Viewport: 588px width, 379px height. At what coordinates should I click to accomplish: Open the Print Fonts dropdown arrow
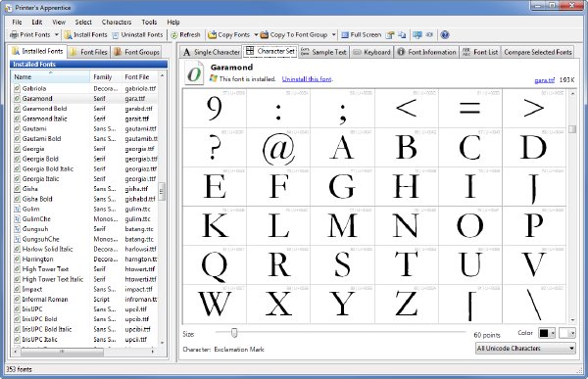pyautogui.click(x=57, y=35)
